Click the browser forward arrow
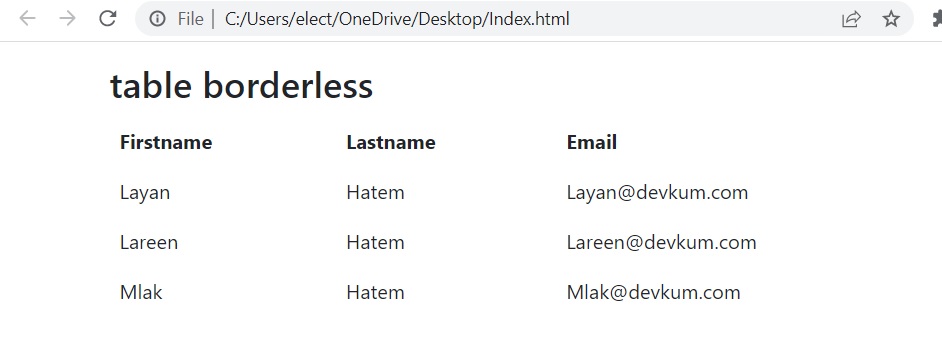Image resolution: width=942 pixels, height=363 pixels. click(x=67, y=19)
